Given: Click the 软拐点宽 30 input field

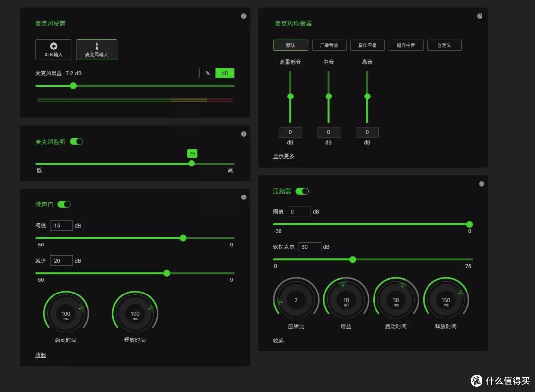Looking at the screenshot, I should [x=310, y=247].
